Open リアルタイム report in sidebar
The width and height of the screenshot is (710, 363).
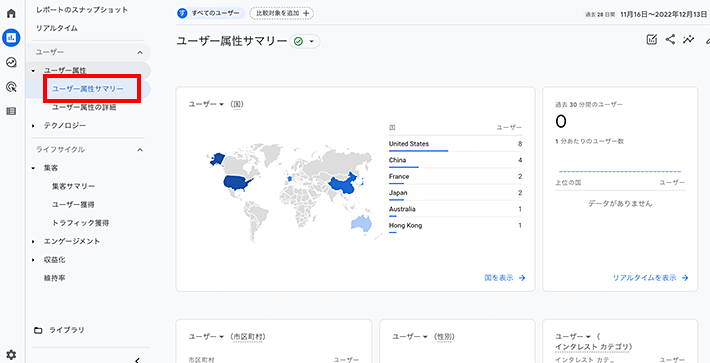(x=57, y=28)
